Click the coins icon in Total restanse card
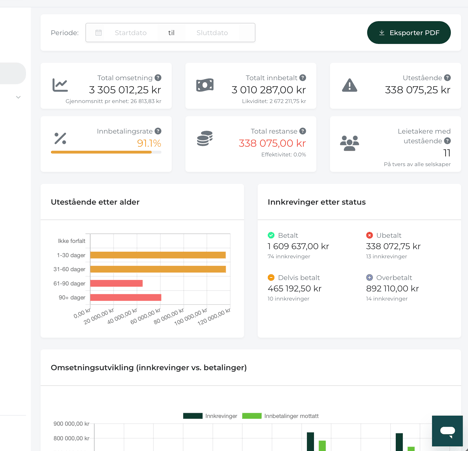 coord(205,138)
